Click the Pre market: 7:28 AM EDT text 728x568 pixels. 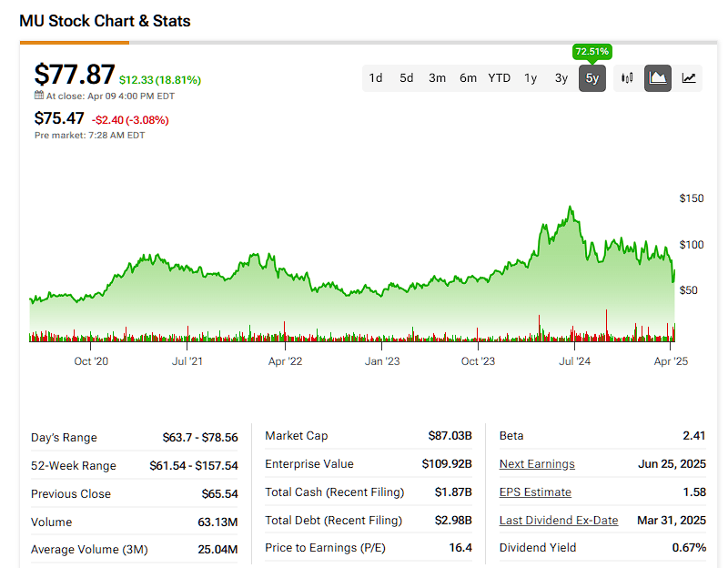click(x=89, y=135)
